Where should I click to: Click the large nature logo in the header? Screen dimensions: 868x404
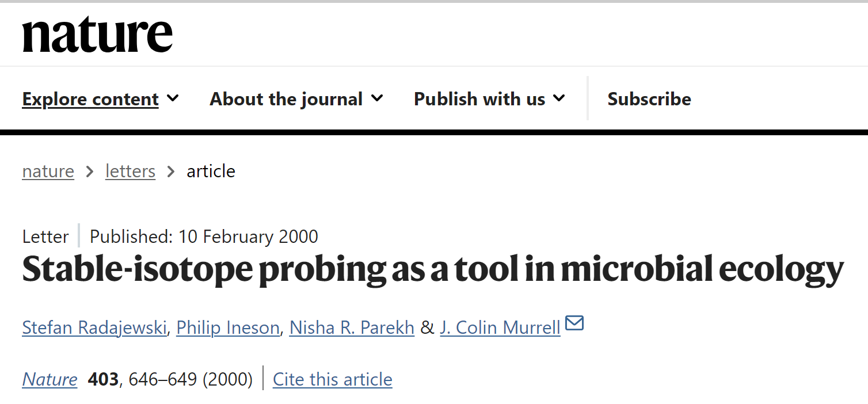97,35
